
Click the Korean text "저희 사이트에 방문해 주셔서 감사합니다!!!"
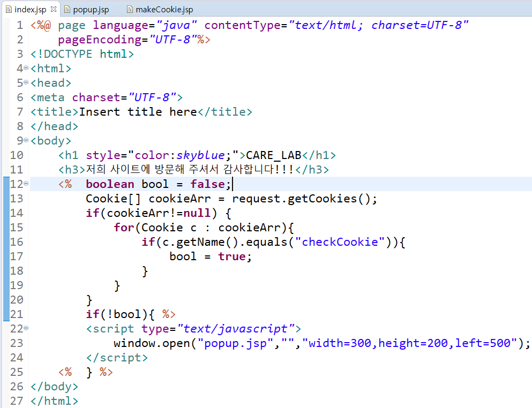click(x=190, y=169)
